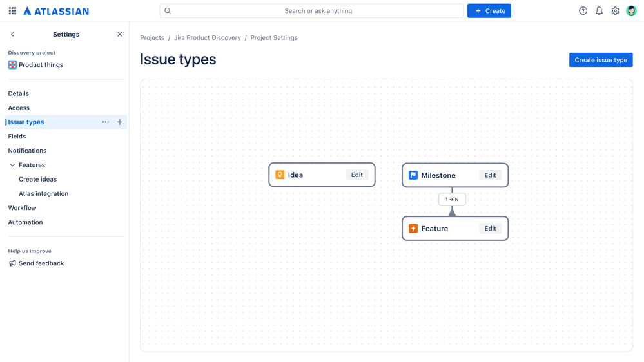
Task: Open Create ideas settings
Action: click(38, 179)
